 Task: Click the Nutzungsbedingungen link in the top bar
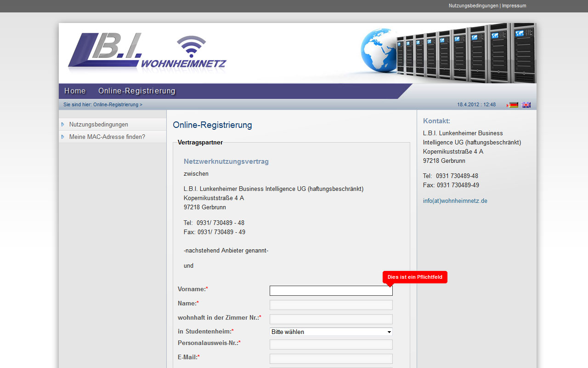click(473, 6)
